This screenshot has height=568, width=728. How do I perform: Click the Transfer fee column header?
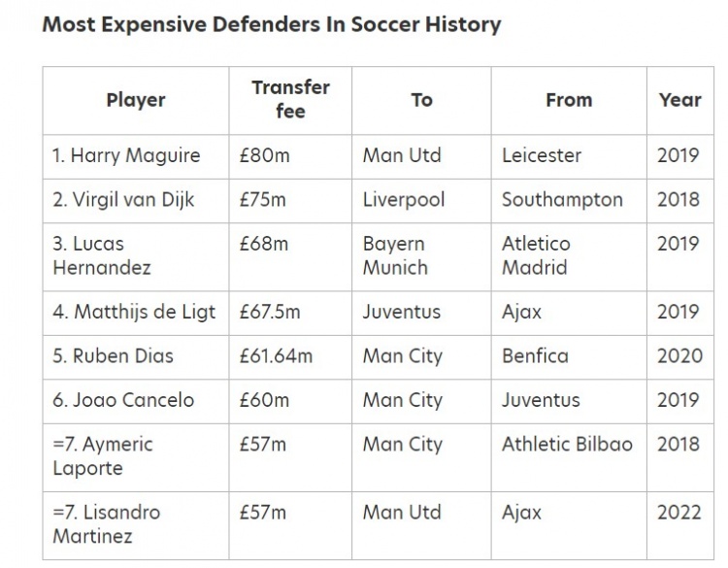pos(290,99)
